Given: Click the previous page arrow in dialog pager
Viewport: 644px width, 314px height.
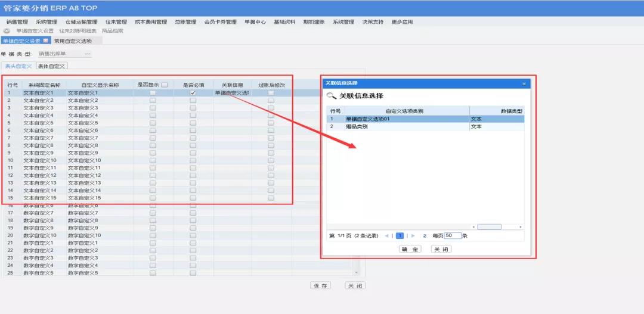Looking at the screenshot, I should [x=387, y=236].
